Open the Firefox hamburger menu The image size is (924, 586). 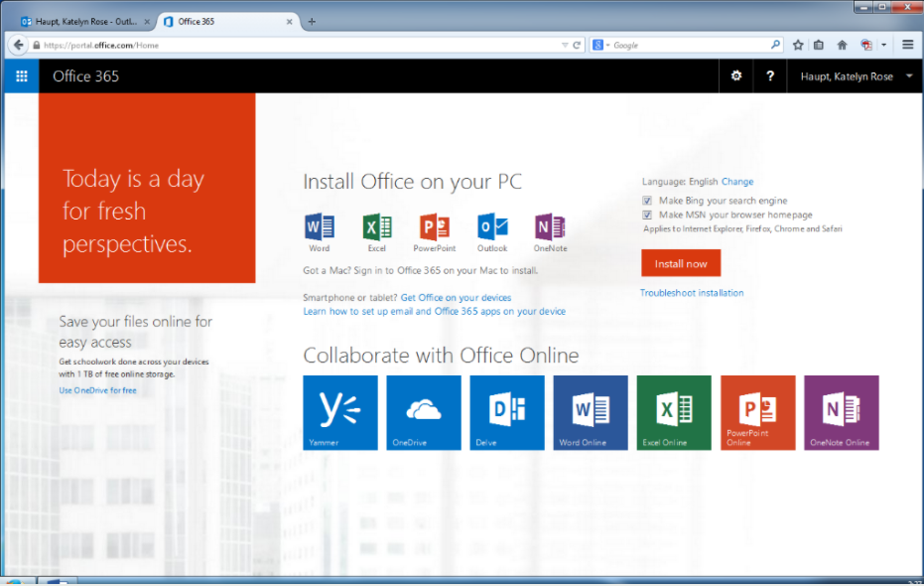point(907,45)
